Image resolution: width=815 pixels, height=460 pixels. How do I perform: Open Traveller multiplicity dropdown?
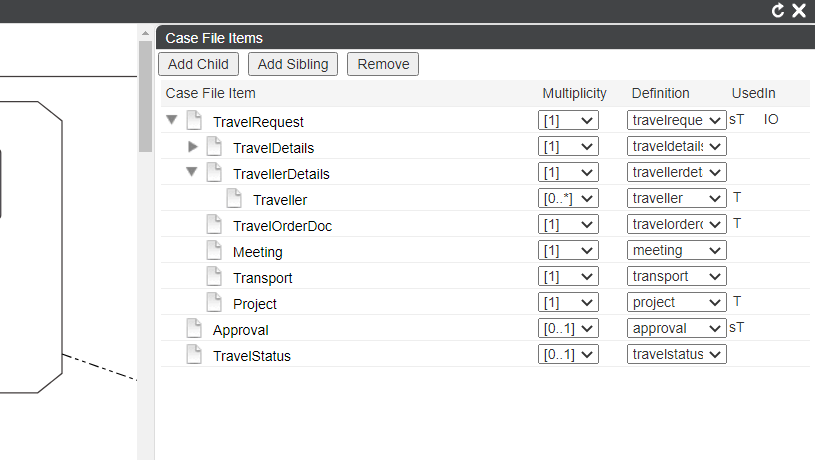[x=568, y=198]
